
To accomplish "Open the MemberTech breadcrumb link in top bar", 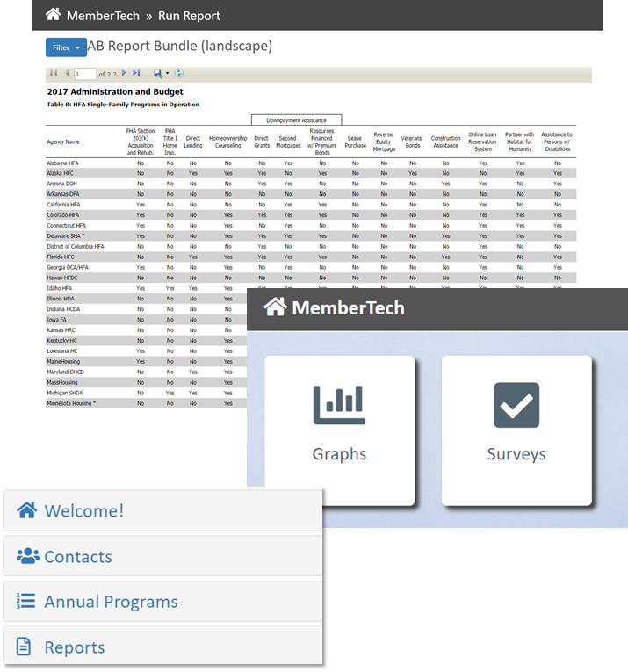I will click(103, 16).
